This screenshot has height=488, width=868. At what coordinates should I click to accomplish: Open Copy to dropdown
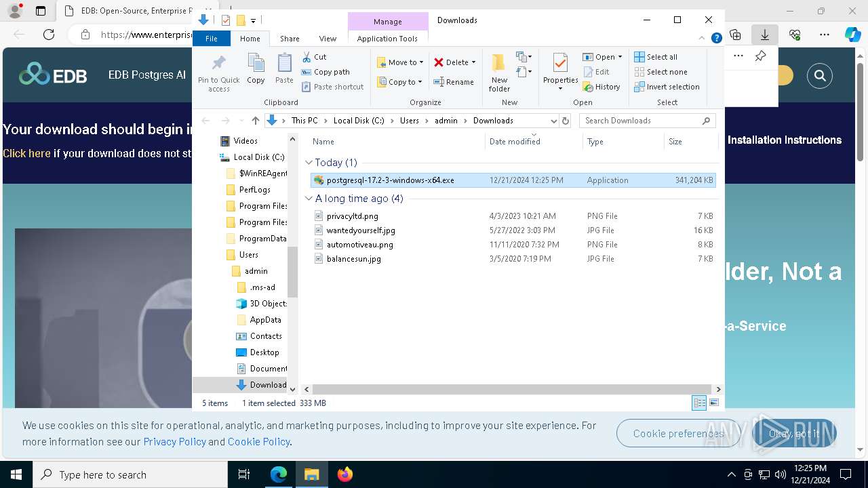pos(400,82)
